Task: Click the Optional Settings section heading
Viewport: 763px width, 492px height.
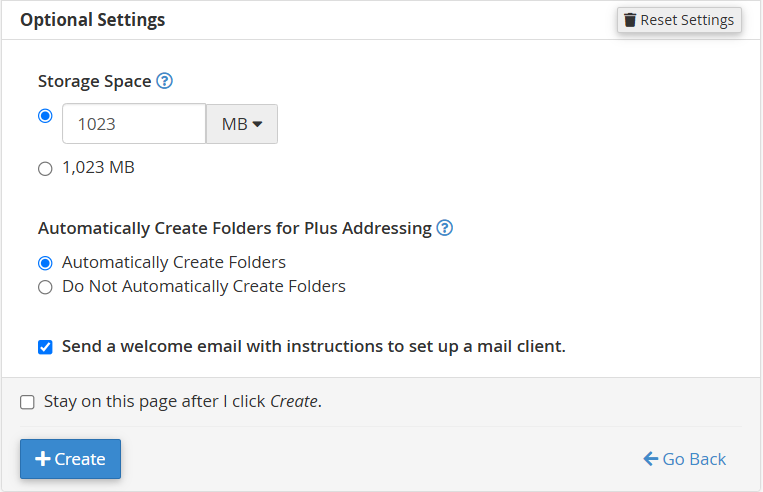Action: point(93,20)
